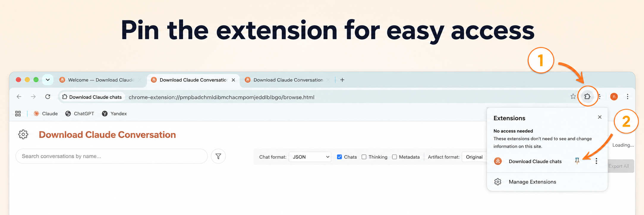The width and height of the screenshot is (644, 215).
Task: Click the yellow minimize window button
Action: 27,79
